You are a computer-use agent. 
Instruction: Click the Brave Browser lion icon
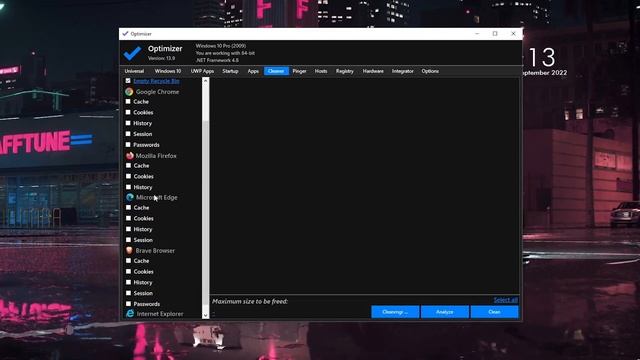tap(129, 250)
